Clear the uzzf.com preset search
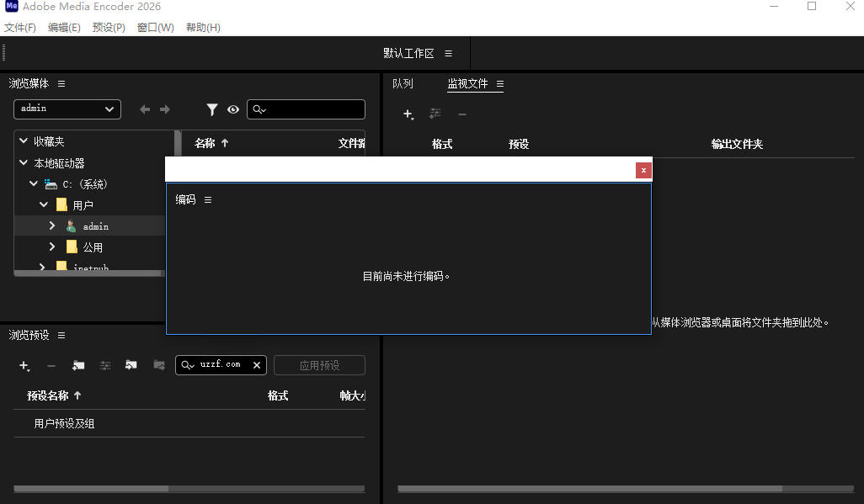 pos(257,365)
